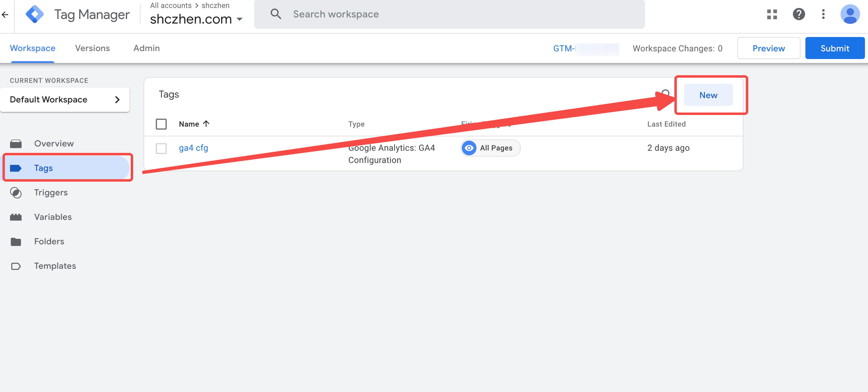Select the Variables sidebar icon
The width and height of the screenshot is (868, 392).
[16, 217]
